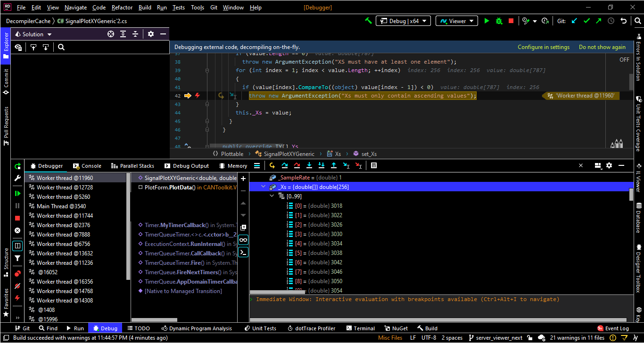
Task: Click Do not show again in the banner
Action: point(602,47)
